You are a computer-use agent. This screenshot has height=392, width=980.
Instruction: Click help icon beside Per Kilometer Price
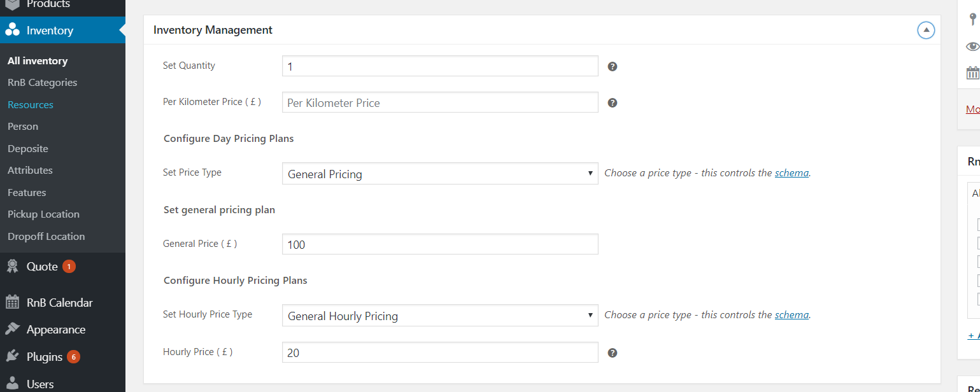tap(613, 102)
